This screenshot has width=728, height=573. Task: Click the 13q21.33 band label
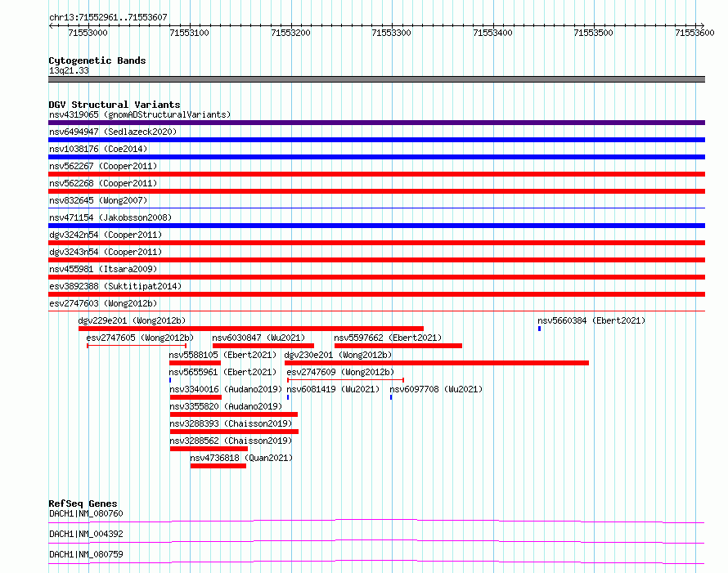[x=69, y=70]
